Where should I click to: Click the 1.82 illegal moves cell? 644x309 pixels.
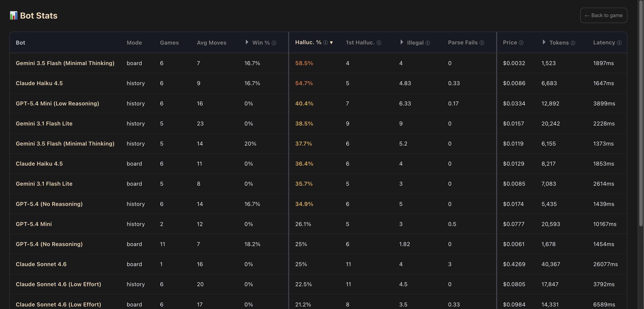tap(405, 244)
